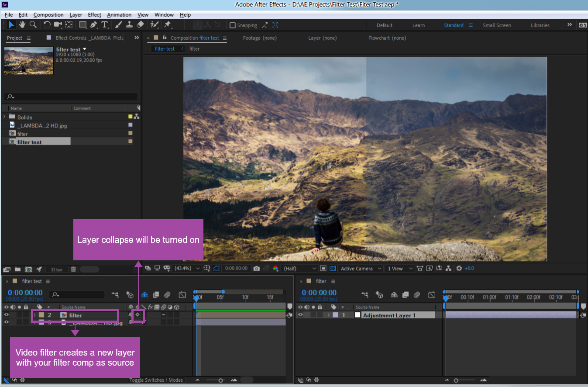Open the Libraries workspace
This screenshot has width=588, height=387.
click(x=540, y=25)
